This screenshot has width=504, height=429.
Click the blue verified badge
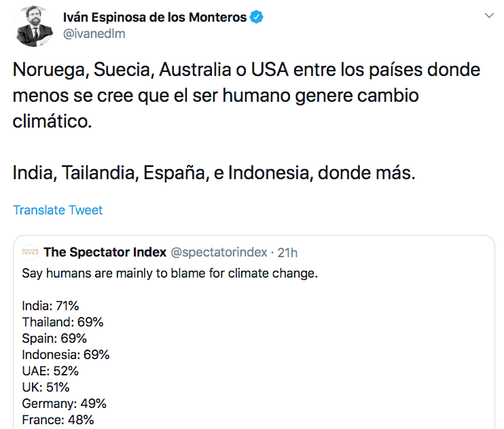(x=256, y=17)
